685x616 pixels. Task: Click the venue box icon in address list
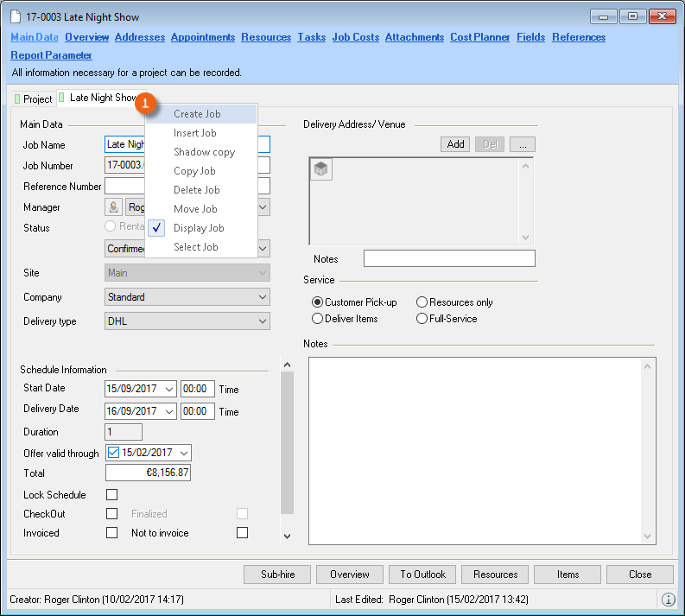click(321, 170)
